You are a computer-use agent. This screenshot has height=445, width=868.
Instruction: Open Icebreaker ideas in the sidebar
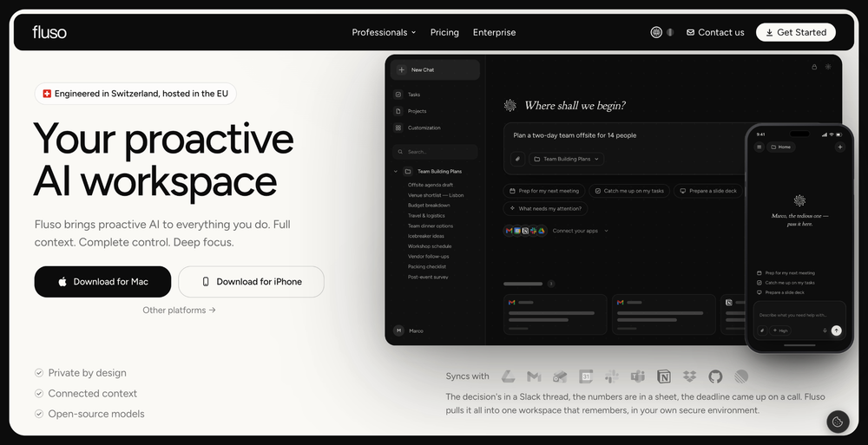(x=425, y=236)
